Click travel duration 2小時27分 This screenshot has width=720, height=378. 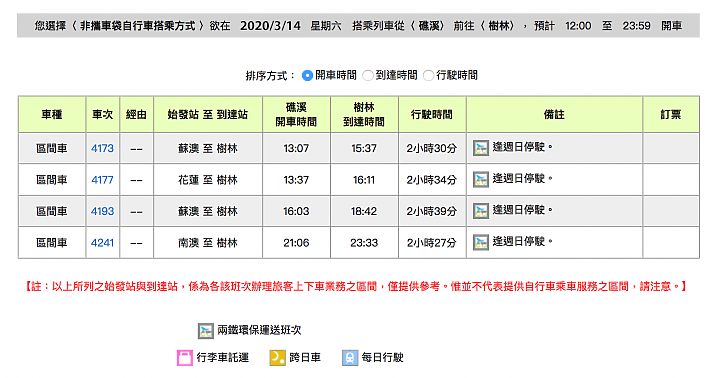[x=432, y=243]
